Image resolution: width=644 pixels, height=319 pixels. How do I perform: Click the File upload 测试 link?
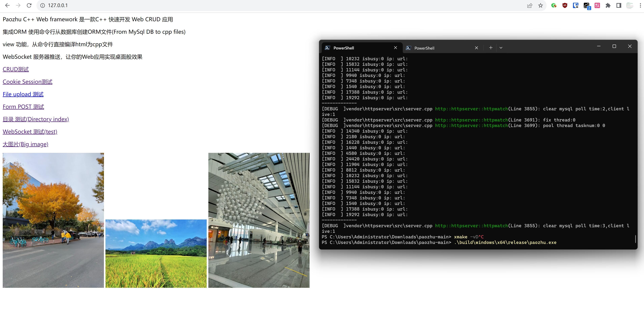(x=23, y=94)
